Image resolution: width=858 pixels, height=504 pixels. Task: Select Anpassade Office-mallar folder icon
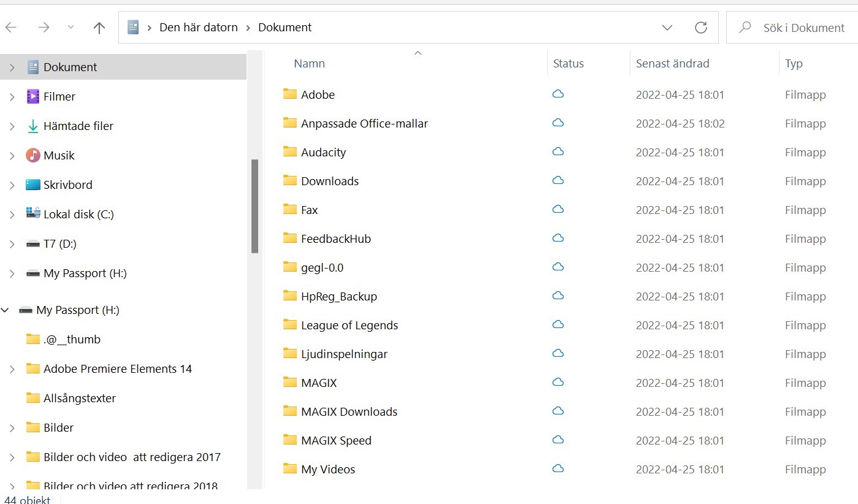[290, 123]
